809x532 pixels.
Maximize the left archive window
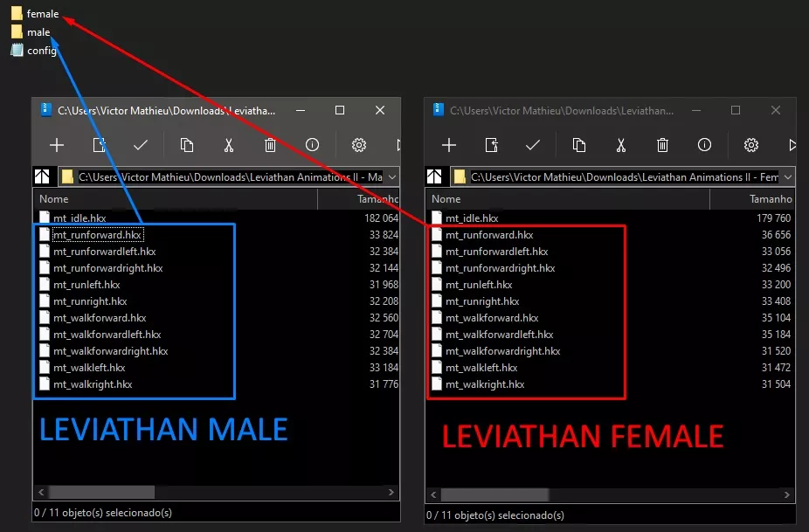tap(340, 110)
